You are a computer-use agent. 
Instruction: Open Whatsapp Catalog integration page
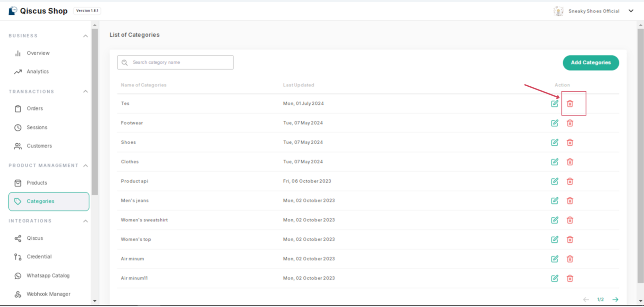[x=48, y=276]
